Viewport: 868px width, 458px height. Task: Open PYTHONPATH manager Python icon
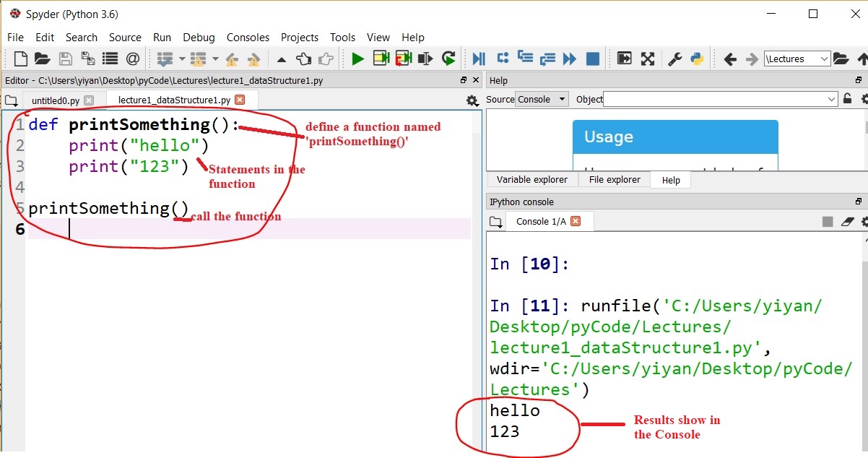(697, 59)
